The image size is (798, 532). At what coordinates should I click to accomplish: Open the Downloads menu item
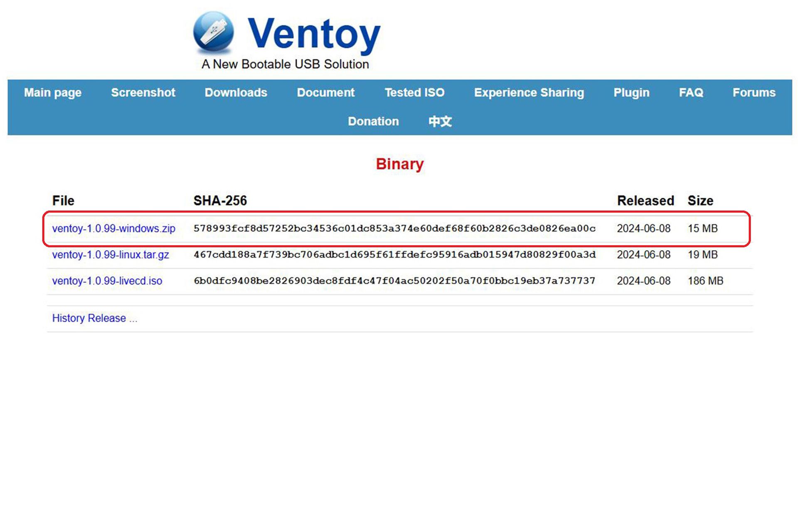point(236,93)
